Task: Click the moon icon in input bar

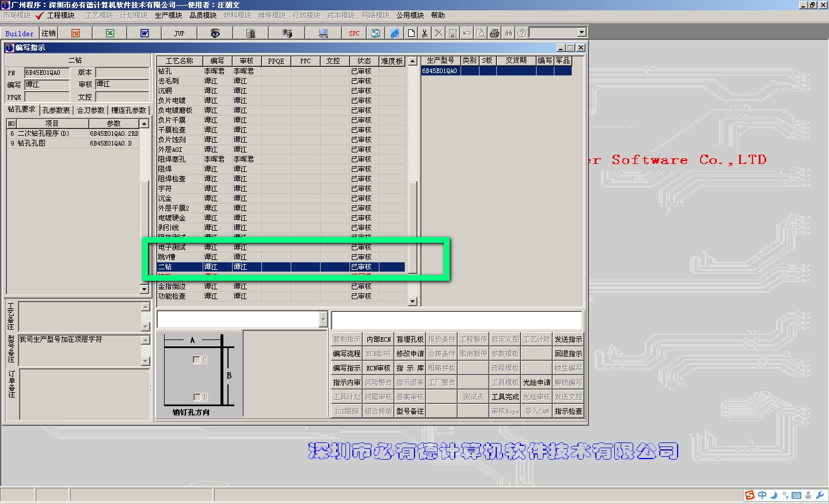Action: pos(774,495)
